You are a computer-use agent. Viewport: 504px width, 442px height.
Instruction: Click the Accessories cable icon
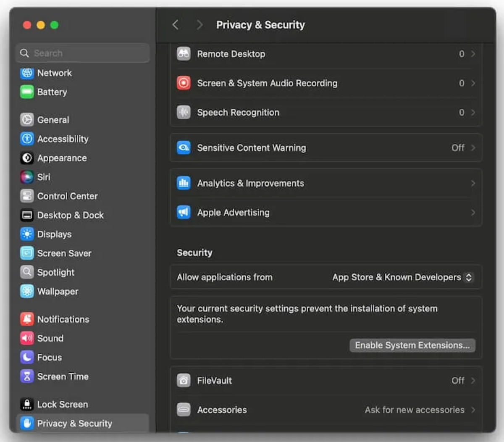click(184, 410)
